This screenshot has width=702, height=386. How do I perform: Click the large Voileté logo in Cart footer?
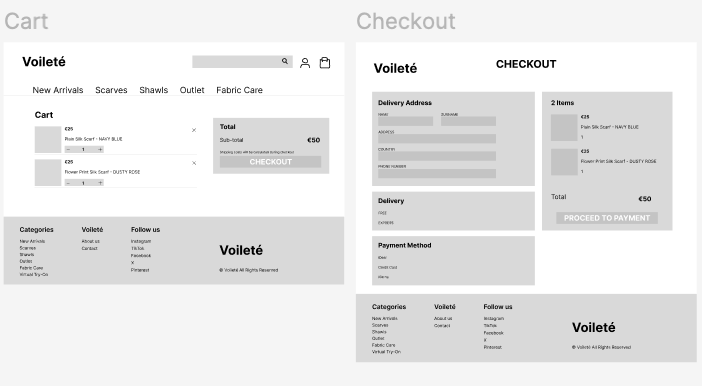(x=241, y=250)
